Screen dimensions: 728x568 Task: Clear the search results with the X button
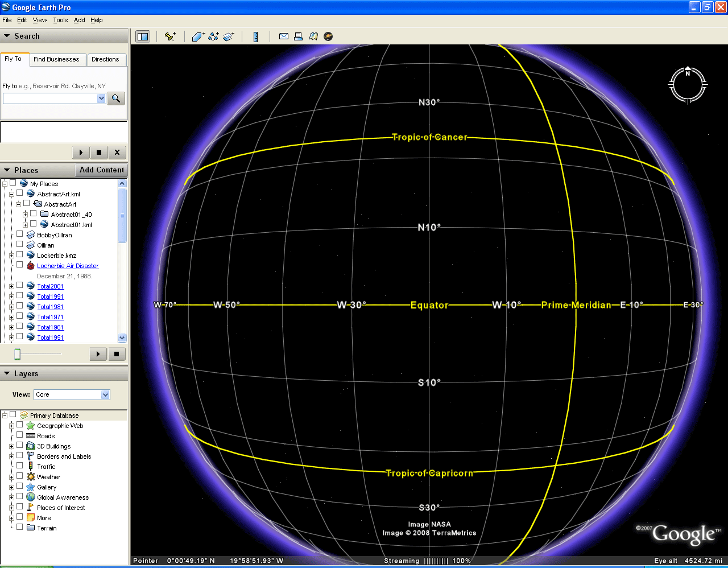[117, 153]
